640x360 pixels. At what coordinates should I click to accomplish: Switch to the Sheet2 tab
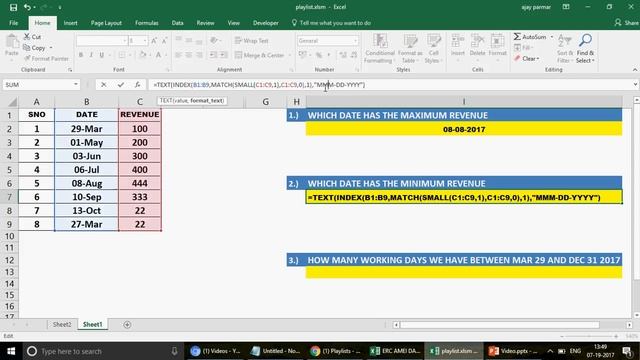(x=62, y=324)
